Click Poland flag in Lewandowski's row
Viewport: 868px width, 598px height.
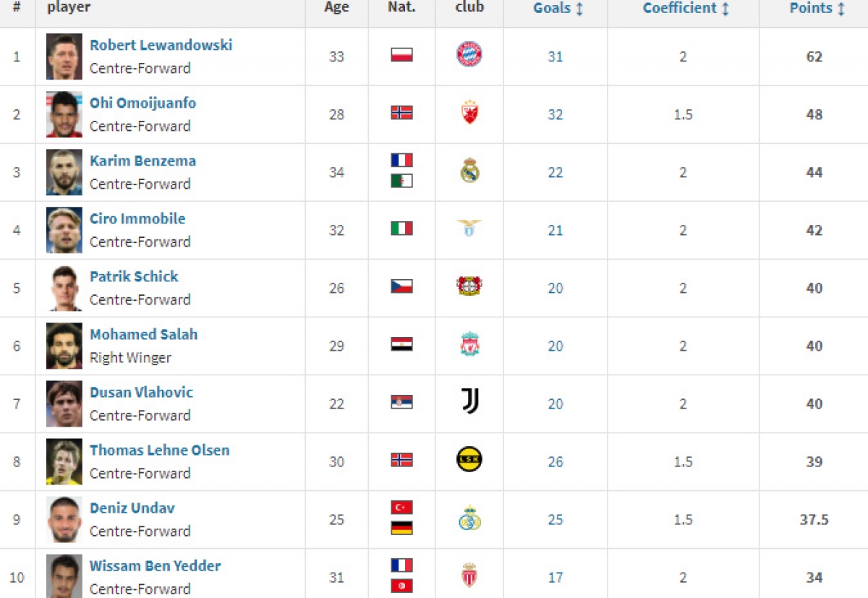tap(401, 55)
